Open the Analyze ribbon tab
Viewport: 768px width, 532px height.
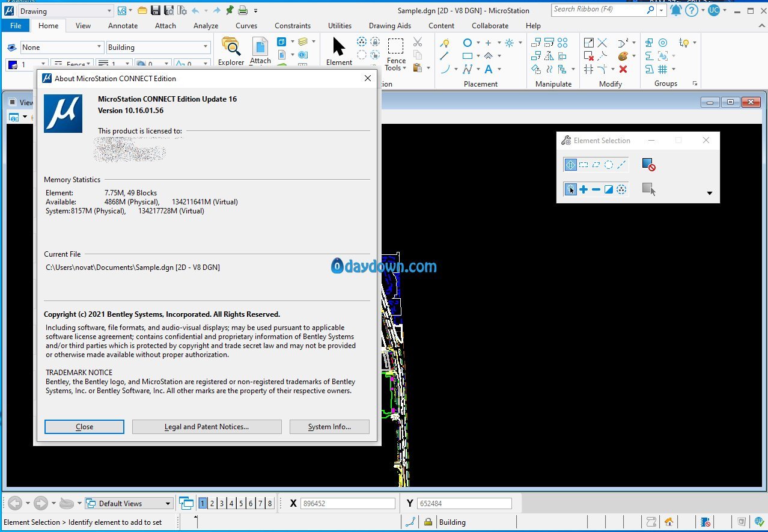206,26
